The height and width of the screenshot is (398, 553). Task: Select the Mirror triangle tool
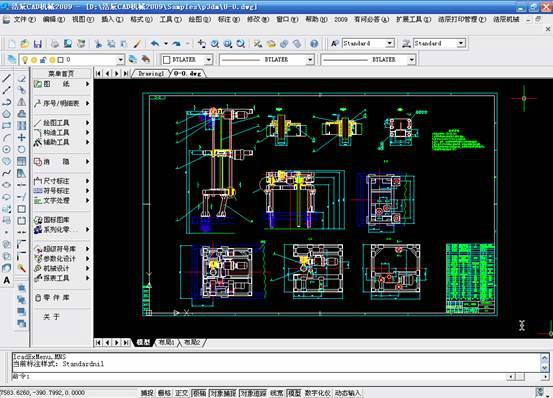[22, 102]
